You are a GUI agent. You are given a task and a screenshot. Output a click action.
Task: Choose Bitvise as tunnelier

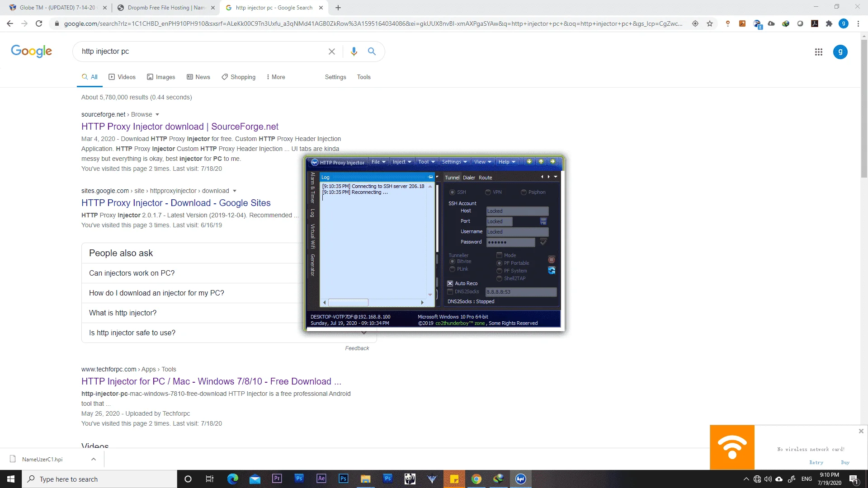(460, 261)
